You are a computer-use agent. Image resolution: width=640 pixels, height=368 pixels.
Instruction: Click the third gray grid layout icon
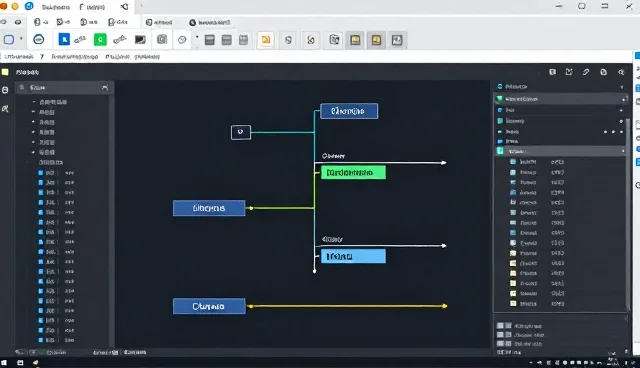[x=243, y=40]
